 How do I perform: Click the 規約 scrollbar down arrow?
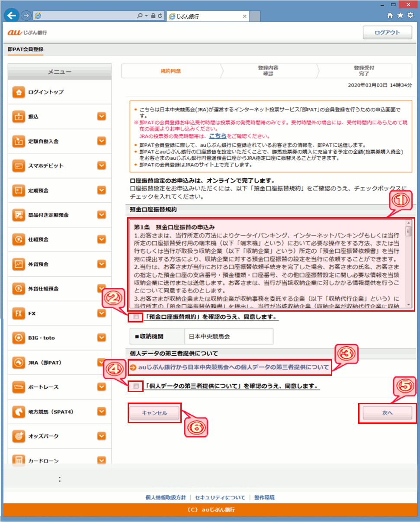tap(408, 305)
